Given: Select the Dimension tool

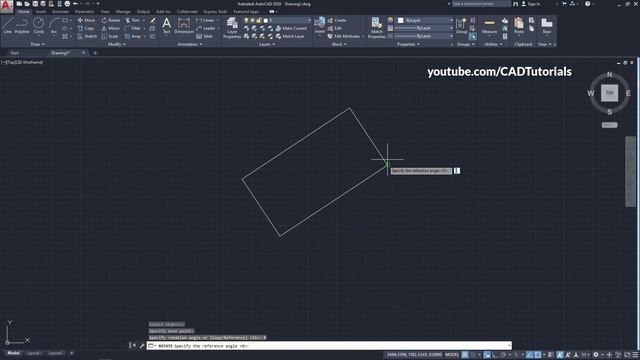Looking at the screenshot, I should pyautogui.click(x=184, y=26).
